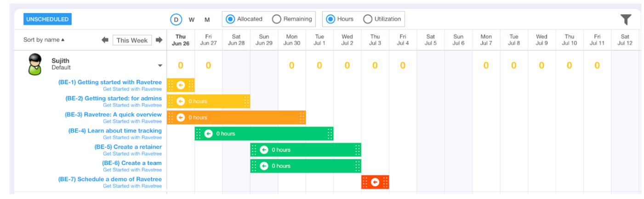Click the back-arrow circle on BE-4 bar
The width and height of the screenshot is (644, 199).
coord(208,134)
